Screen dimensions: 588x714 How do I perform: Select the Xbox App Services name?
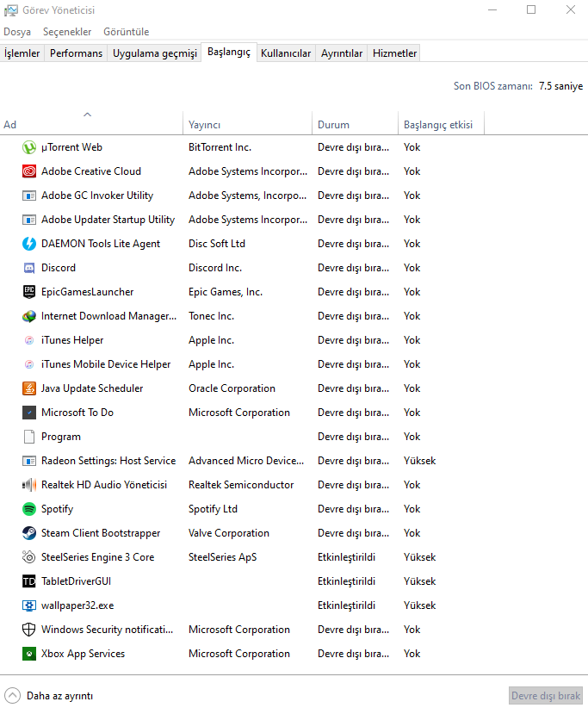point(83,654)
